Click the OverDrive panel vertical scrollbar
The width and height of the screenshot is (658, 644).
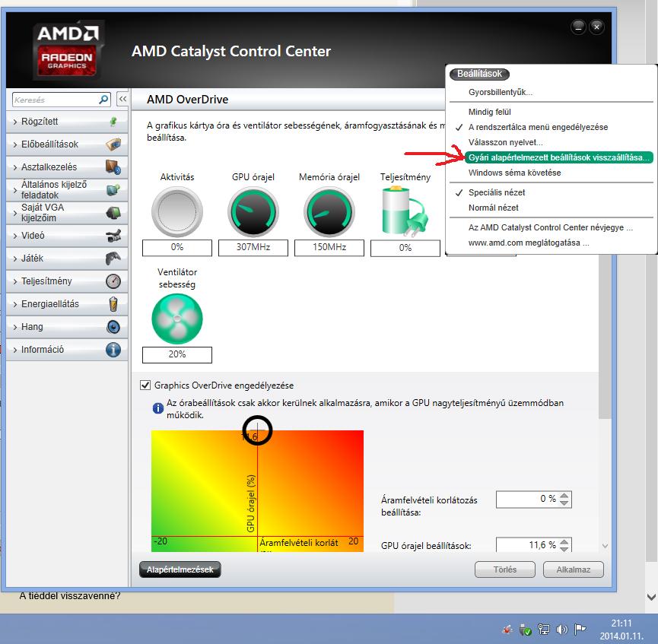(x=605, y=338)
